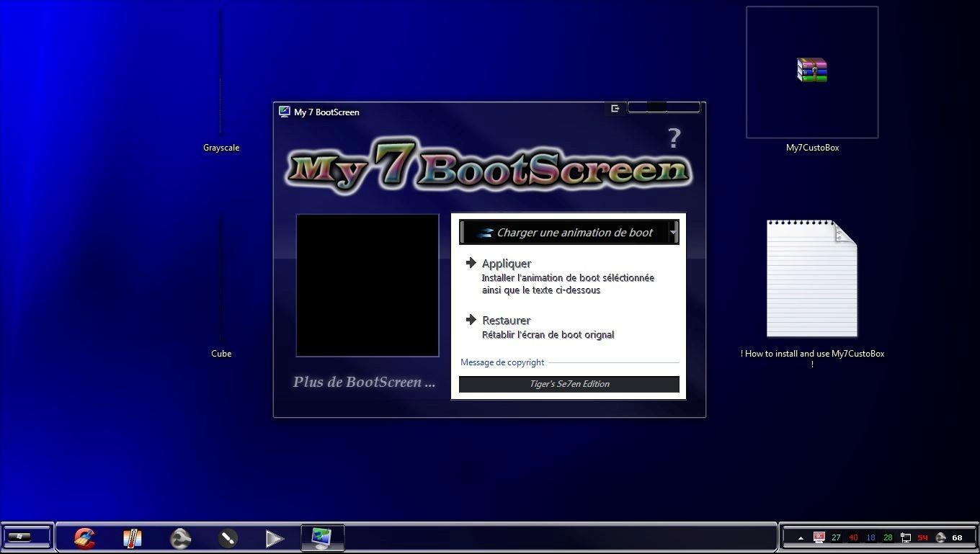980x554 pixels.
Task: Click the green 27 tray readout
Action: coord(836,537)
